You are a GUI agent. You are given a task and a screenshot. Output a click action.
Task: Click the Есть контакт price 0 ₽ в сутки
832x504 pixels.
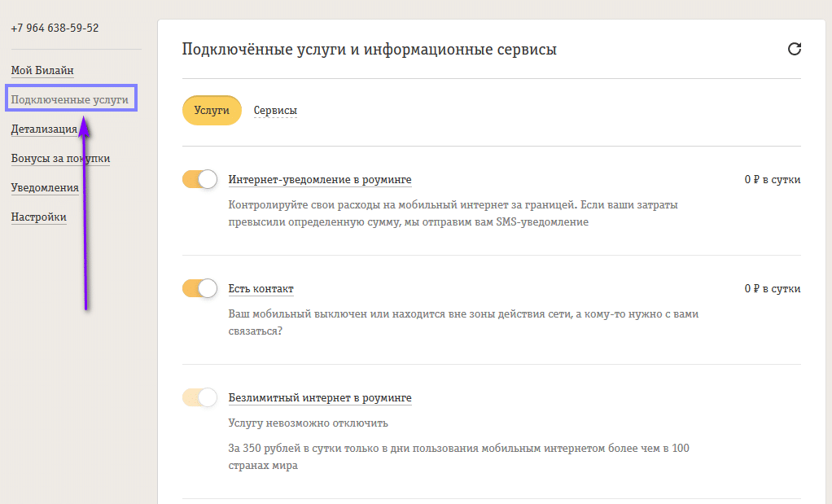[x=772, y=289]
